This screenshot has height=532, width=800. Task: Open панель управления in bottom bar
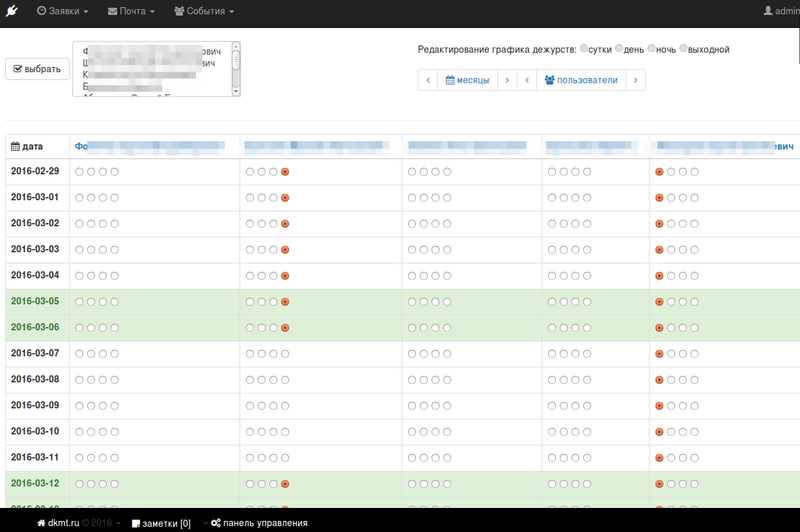pos(259,523)
